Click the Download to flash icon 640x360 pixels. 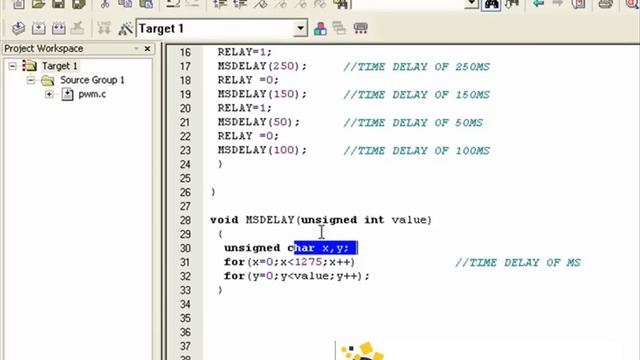[104, 28]
